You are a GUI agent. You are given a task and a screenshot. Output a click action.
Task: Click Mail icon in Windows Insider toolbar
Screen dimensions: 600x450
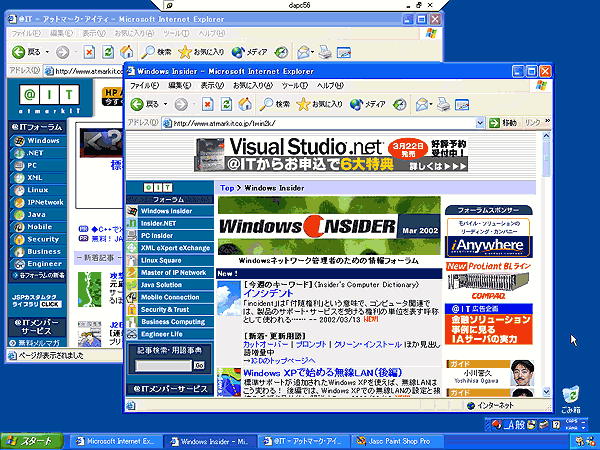(x=421, y=104)
